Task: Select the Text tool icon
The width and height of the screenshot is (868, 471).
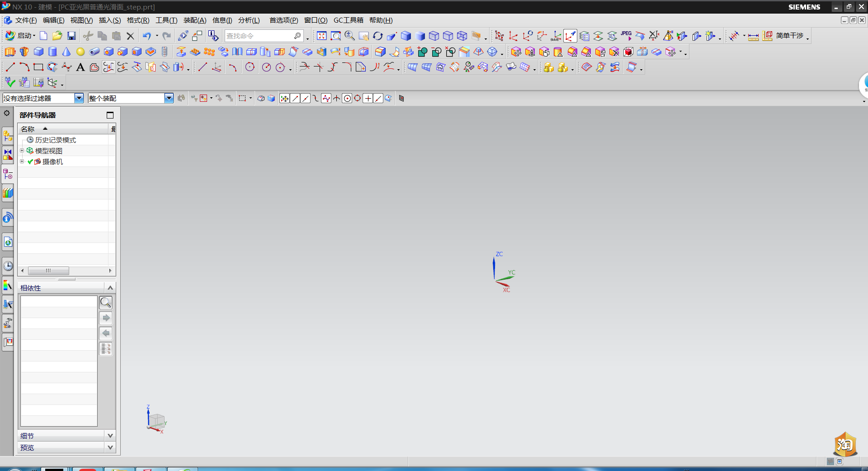Action: [80, 67]
